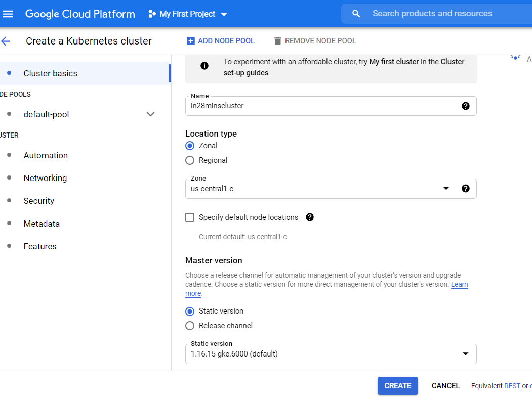Select the Regional location type

point(190,160)
